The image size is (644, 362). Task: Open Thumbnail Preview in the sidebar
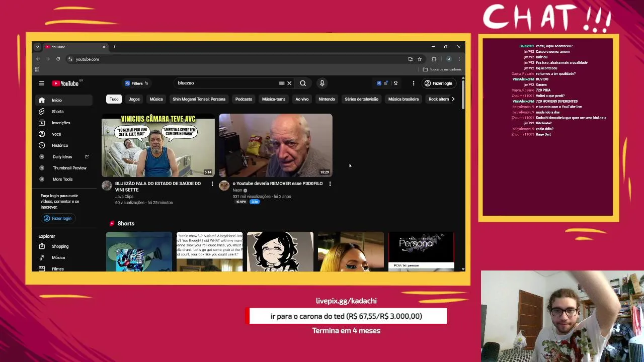tap(64, 168)
